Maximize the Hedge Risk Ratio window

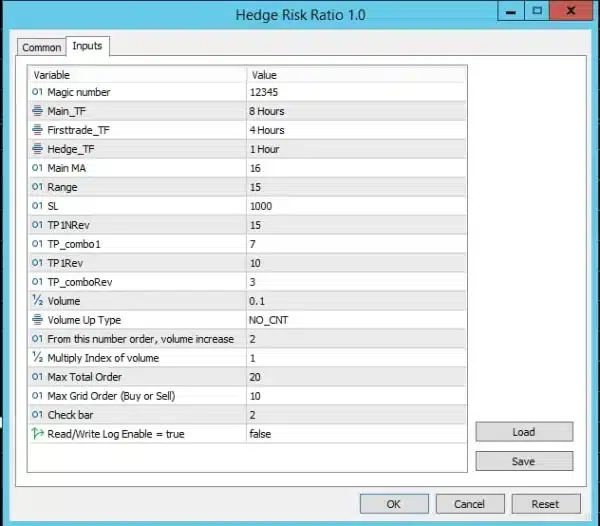point(537,11)
